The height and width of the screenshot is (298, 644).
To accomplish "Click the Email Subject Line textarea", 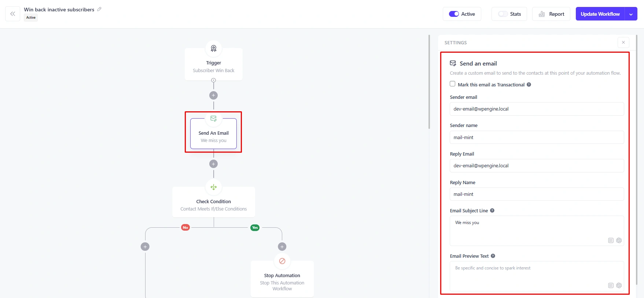I will click(x=537, y=231).
